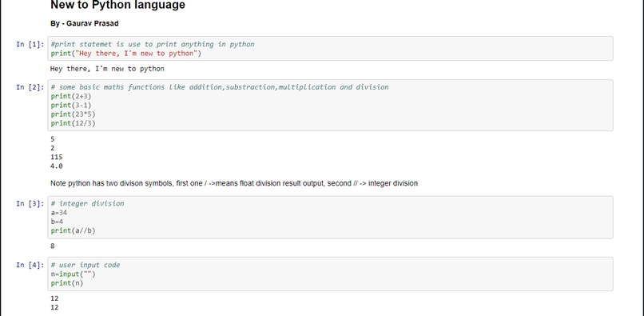Click the code line print(3-1)
Image resolution: width=644 pixels, height=316 pixels.
[71, 106]
